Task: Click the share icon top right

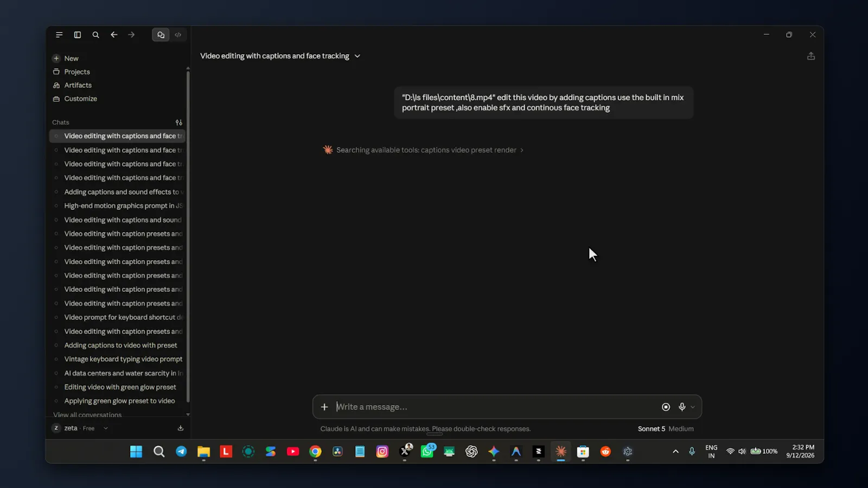Action: [811, 56]
